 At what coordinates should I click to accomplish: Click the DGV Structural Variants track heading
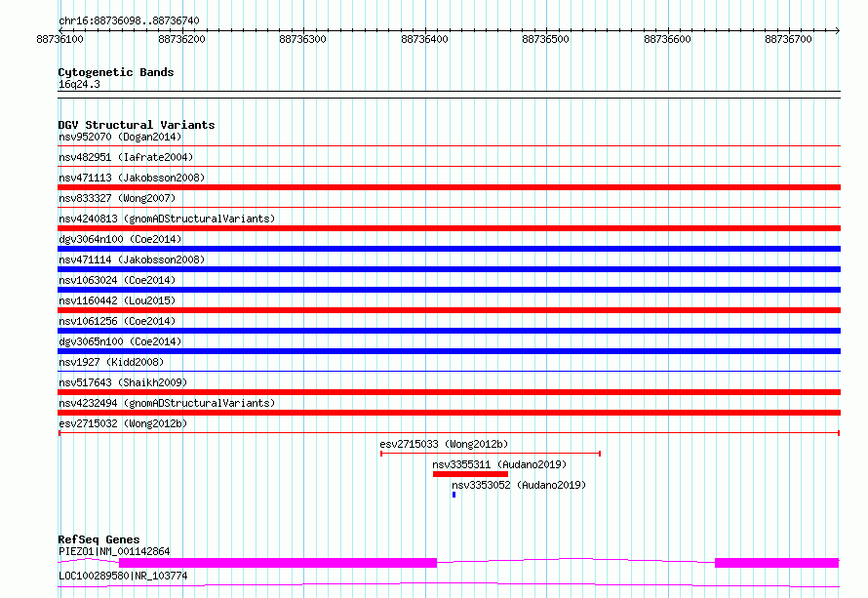click(x=137, y=125)
